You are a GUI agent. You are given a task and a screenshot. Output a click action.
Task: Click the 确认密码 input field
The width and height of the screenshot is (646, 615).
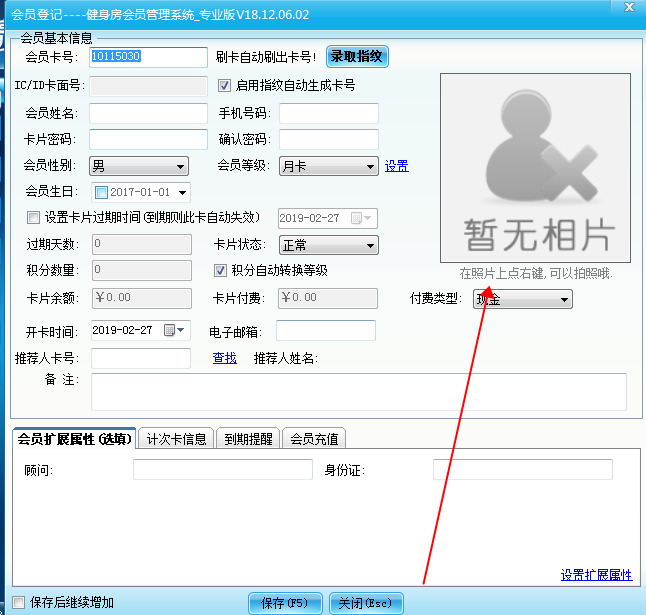point(329,139)
